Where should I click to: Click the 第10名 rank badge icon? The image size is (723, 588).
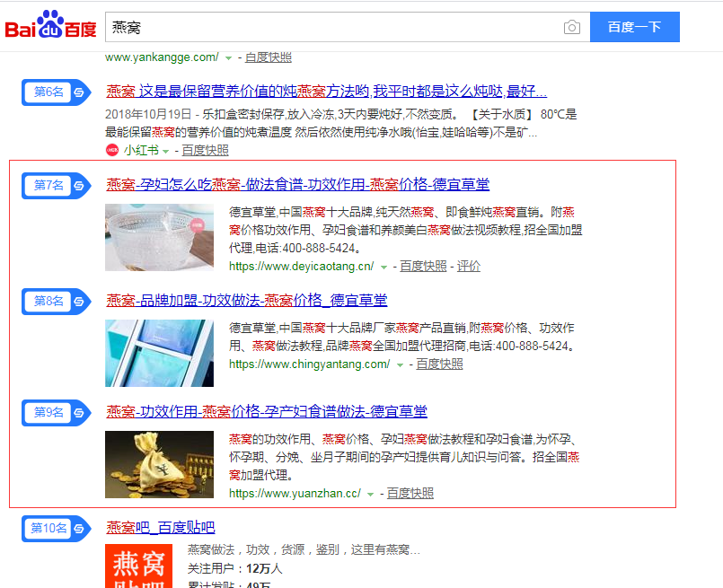pos(57,528)
